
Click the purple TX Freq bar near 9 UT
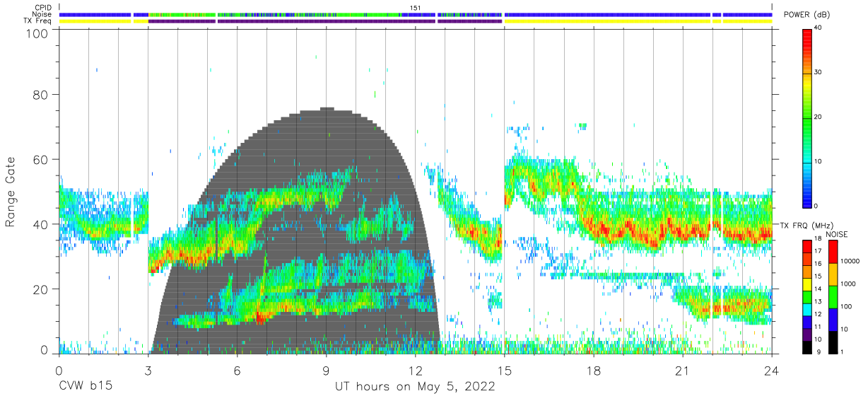[326, 21]
